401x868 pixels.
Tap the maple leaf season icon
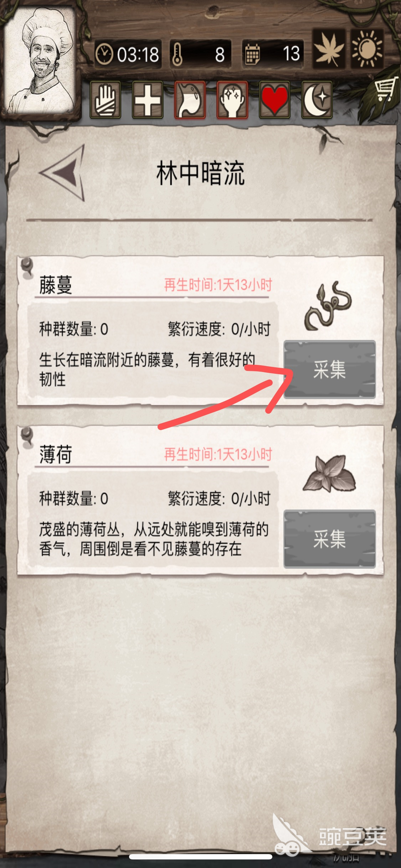[x=329, y=49]
